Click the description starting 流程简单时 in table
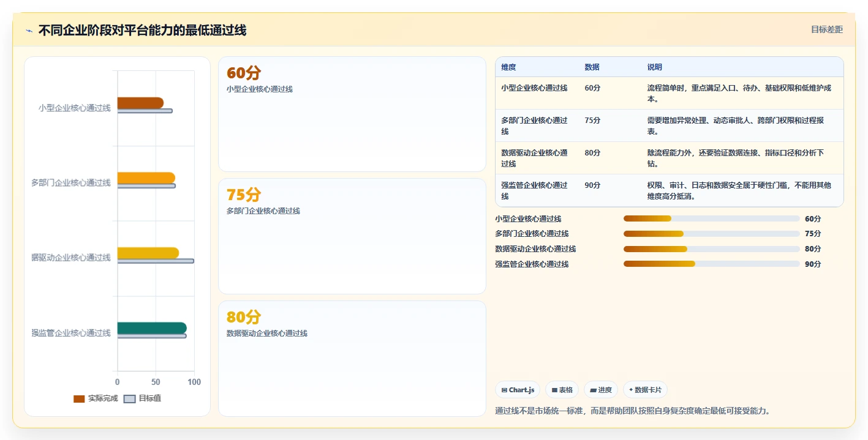 pos(739,94)
